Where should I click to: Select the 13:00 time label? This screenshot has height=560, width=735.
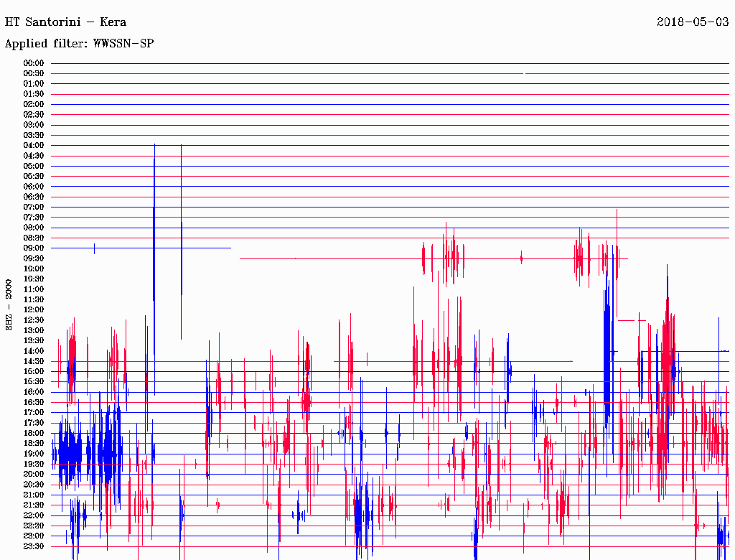(x=34, y=331)
